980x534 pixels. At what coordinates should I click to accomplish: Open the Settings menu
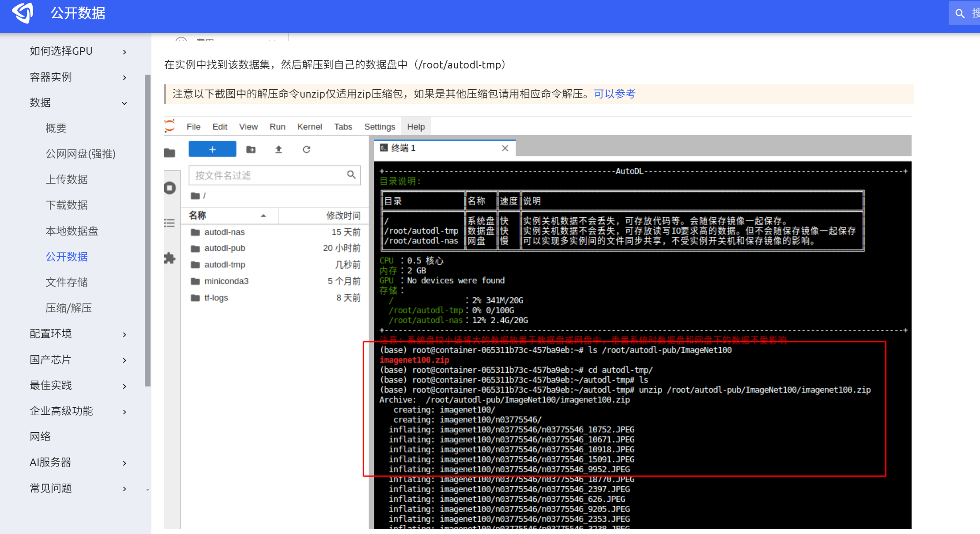click(379, 127)
